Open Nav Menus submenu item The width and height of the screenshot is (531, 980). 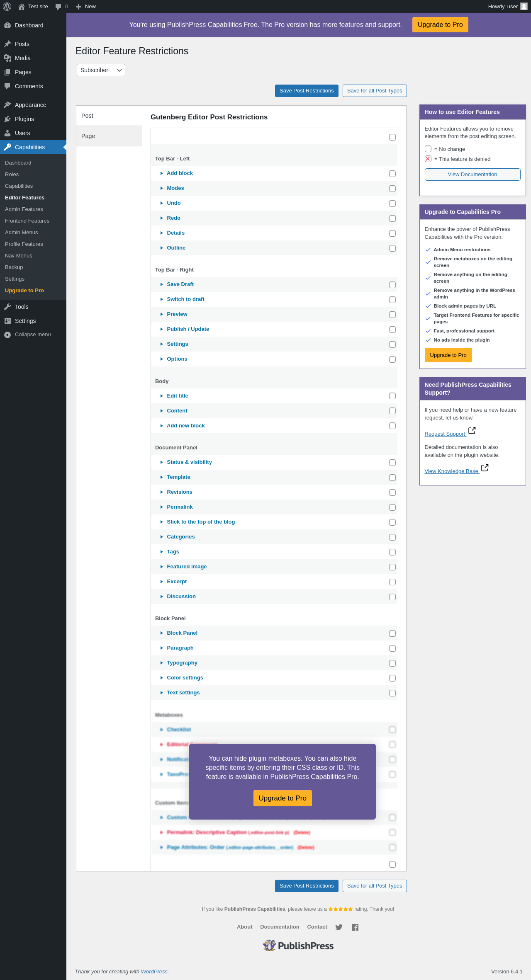click(x=19, y=256)
